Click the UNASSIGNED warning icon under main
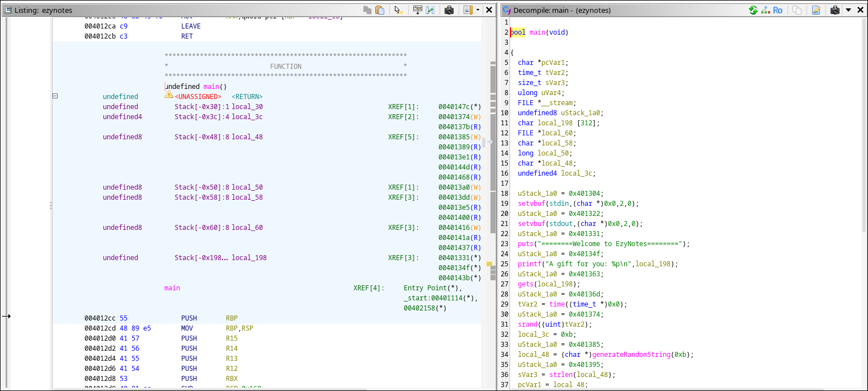This screenshot has height=391, width=868. pos(169,95)
